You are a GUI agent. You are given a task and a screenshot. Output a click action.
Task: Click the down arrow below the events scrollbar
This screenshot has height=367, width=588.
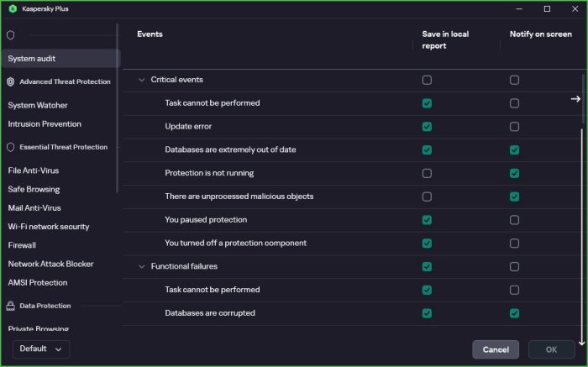click(x=581, y=343)
